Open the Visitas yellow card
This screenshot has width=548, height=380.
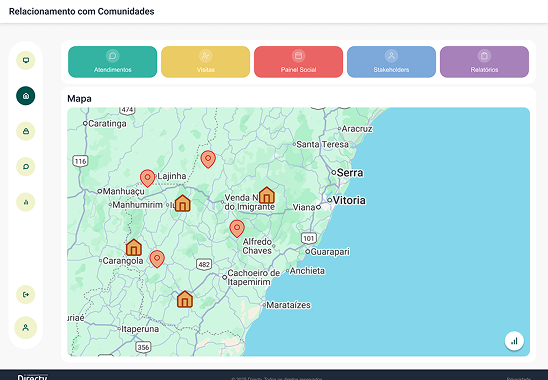pyautogui.click(x=206, y=62)
